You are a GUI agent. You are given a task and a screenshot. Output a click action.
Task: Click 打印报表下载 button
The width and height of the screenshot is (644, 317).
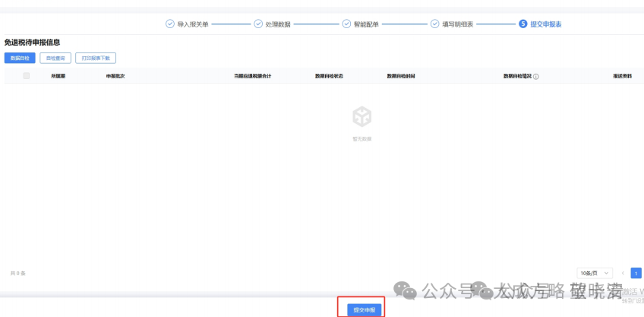click(x=96, y=58)
